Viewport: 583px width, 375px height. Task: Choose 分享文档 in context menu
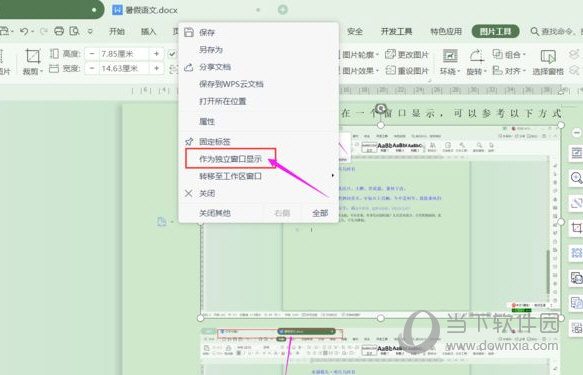(258, 67)
